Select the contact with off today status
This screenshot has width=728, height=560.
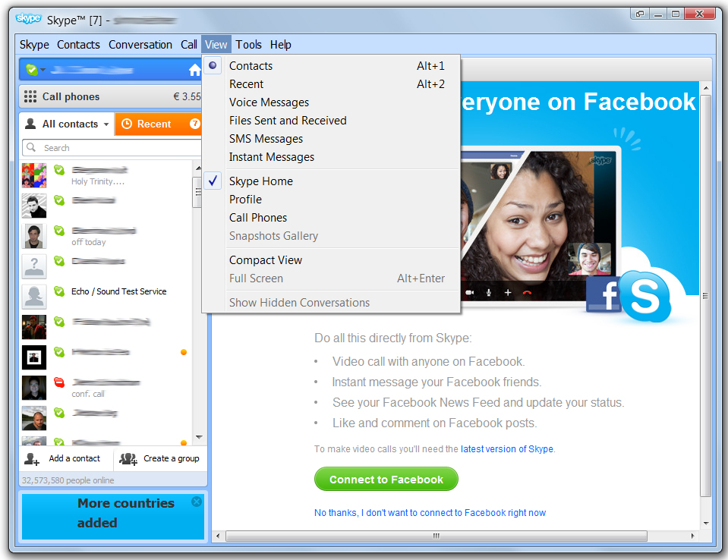pos(106,236)
